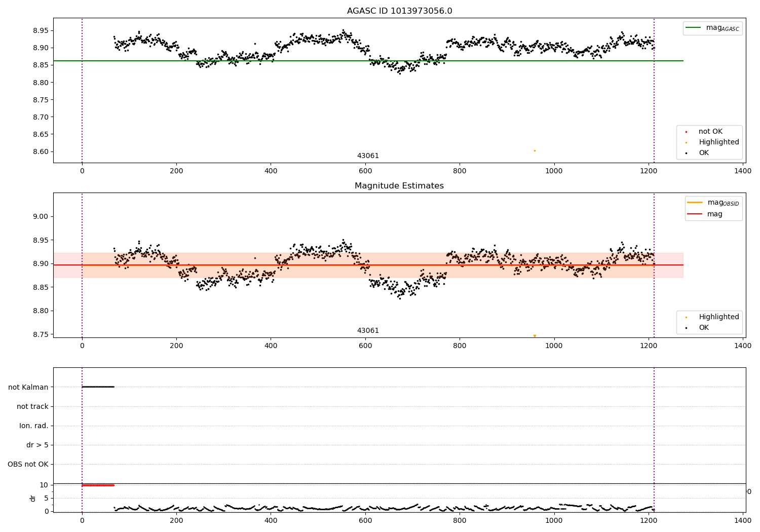Click the 'not track' row label
The width and height of the screenshot is (760, 532).
(x=32, y=406)
